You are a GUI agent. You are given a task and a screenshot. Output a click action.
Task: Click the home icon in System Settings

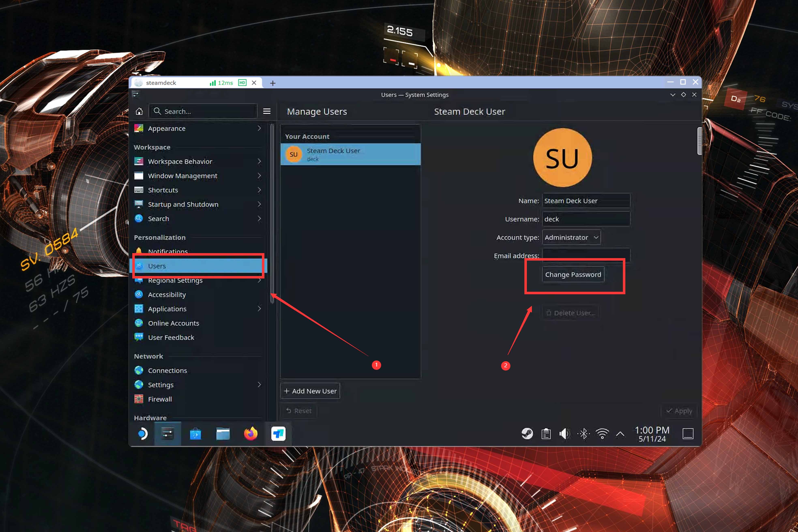click(x=139, y=111)
